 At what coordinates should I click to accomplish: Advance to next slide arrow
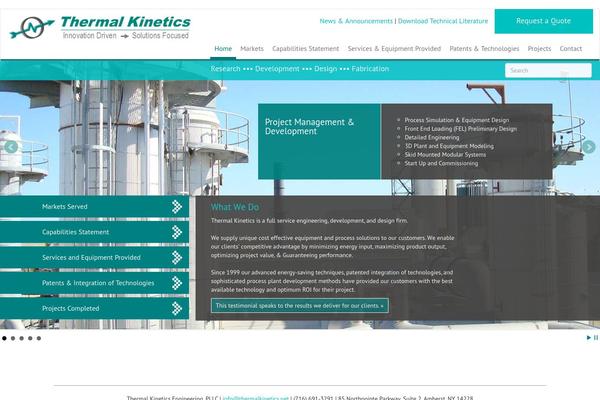pos(589,147)
